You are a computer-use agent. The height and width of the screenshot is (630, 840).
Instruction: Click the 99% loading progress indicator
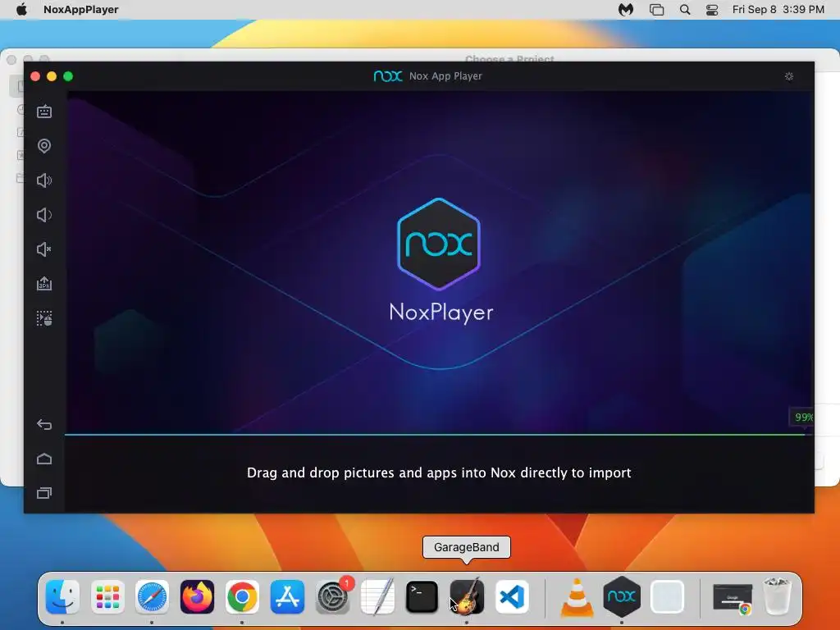tap(803, 417)
